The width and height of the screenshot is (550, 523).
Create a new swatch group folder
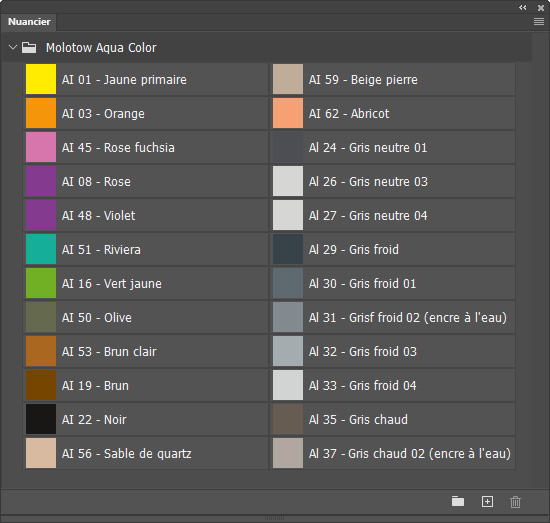point(458,501)
